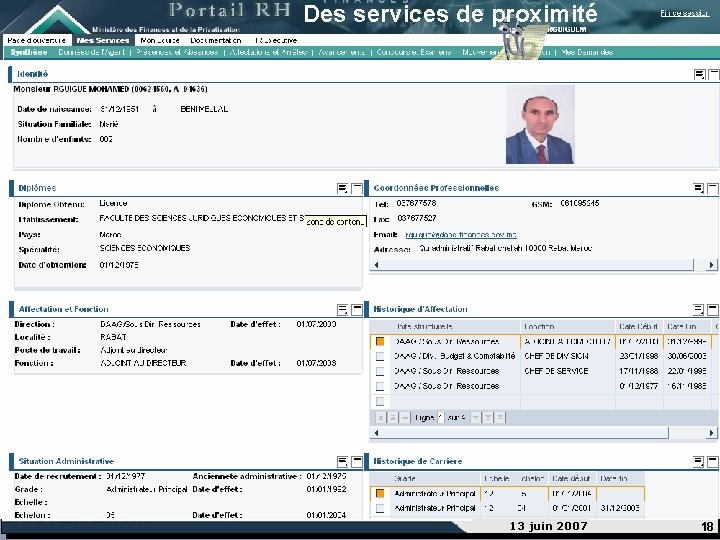Screen dimensions: 720x540
Task: Open Historique d'Affectation options menu icon
Action: click(698, 310)
